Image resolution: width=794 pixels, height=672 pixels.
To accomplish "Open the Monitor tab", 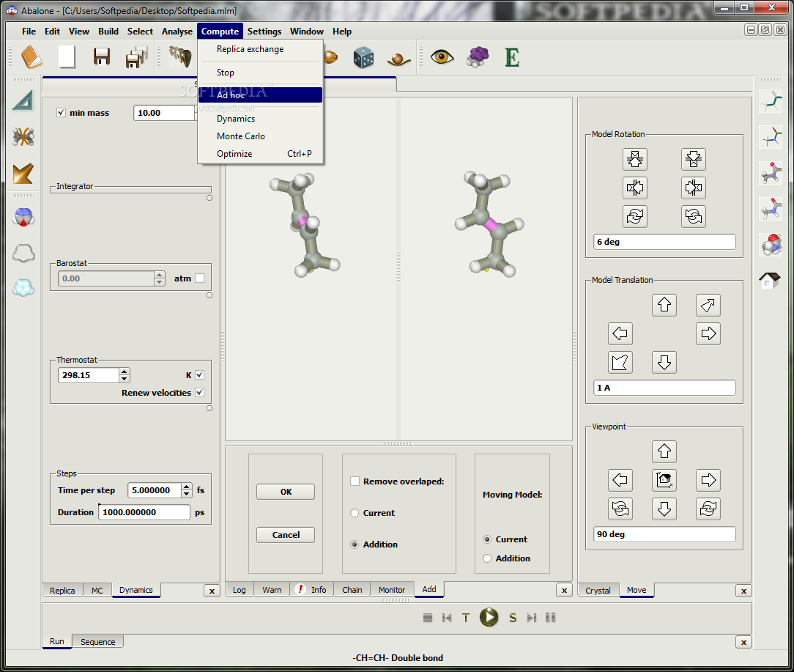I will pyautogui.click(x=391, y=590).
